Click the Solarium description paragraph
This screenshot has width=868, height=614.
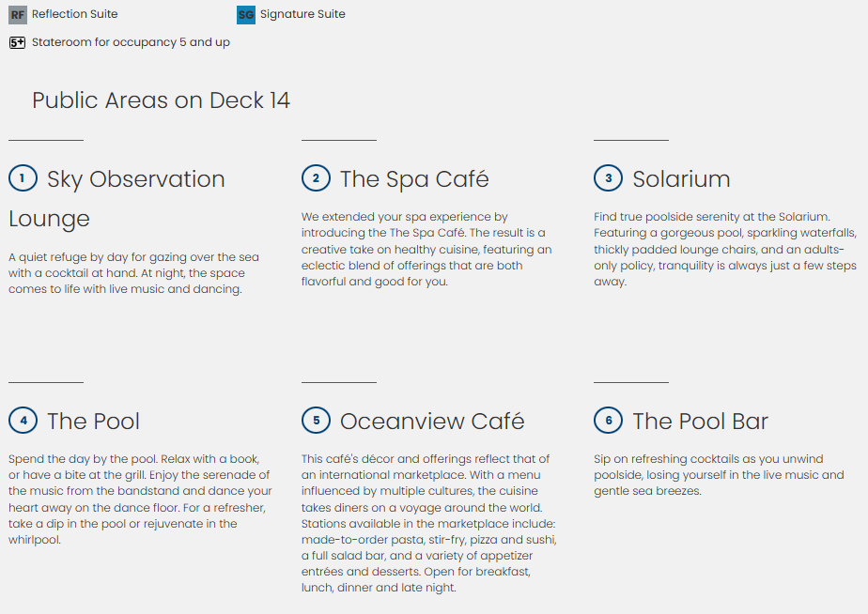coord(725,249)
